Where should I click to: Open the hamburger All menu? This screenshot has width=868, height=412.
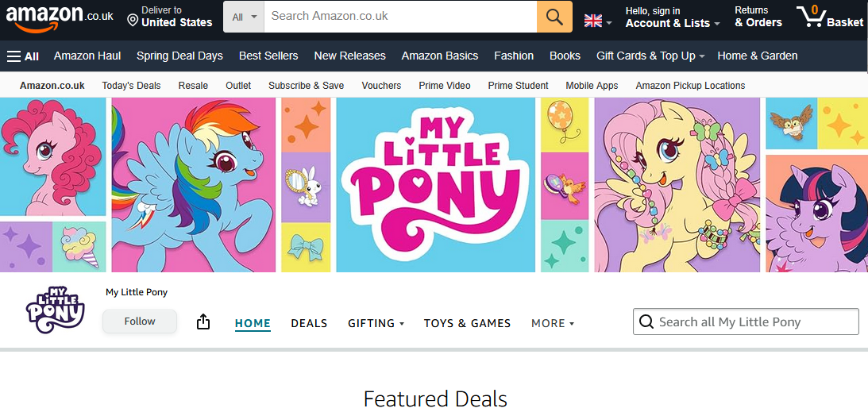pos(23,56)
